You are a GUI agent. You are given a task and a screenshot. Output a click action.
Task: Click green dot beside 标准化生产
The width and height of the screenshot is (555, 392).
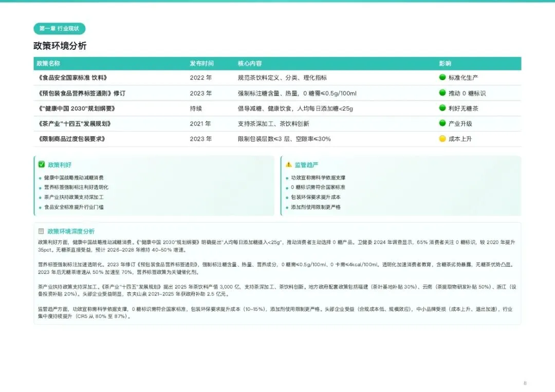tap(442, 77)
